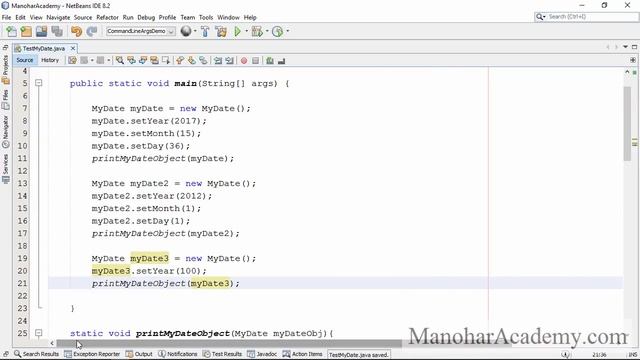Open the Profile Project dropdown arrow

point(288,31)
